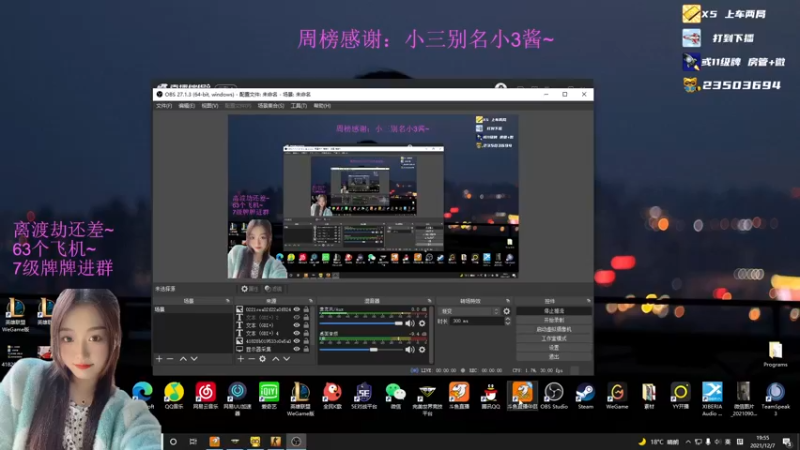Viewport: 800px width, 450px height.
Task: Open source 属性 properties gear button
Action: coord(249,289)
